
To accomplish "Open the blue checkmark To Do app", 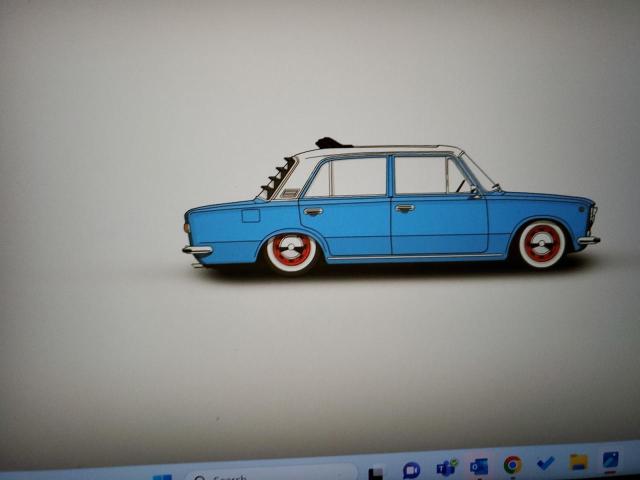I will point(545,463).
